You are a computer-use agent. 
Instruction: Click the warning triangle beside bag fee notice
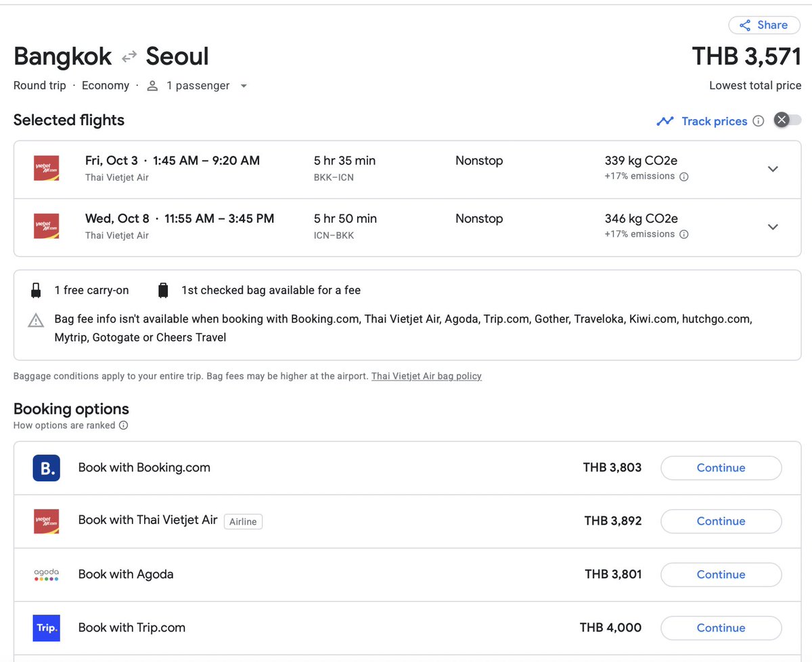coord(35,320)
